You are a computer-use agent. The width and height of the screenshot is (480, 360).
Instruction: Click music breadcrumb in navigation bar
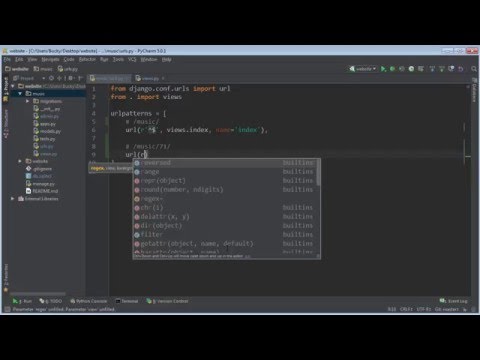click(43, 69)
